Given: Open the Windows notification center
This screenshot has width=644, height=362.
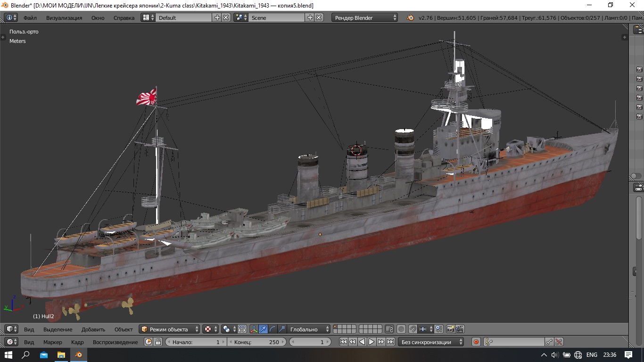Looking at the screenshot, I should (628, 354).
